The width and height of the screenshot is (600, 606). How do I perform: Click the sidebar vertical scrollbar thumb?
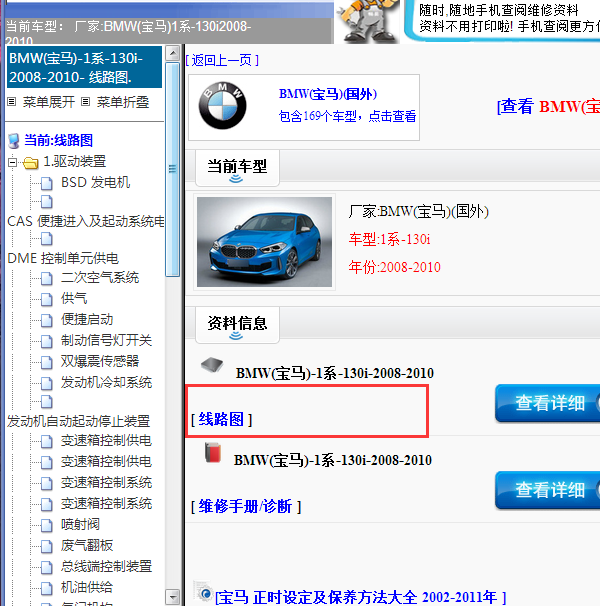172,169
